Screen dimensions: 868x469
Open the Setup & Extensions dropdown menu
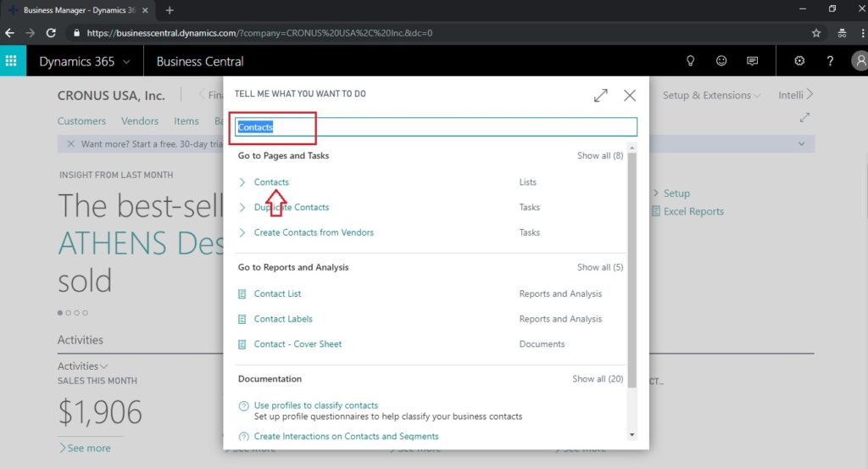(712, 95)
